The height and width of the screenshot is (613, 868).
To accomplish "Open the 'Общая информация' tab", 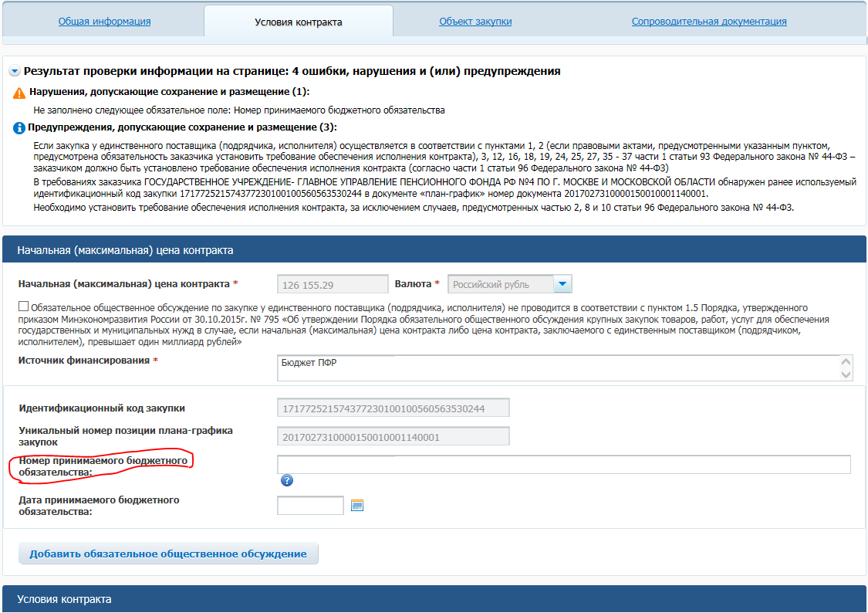I will click(104, 22).
